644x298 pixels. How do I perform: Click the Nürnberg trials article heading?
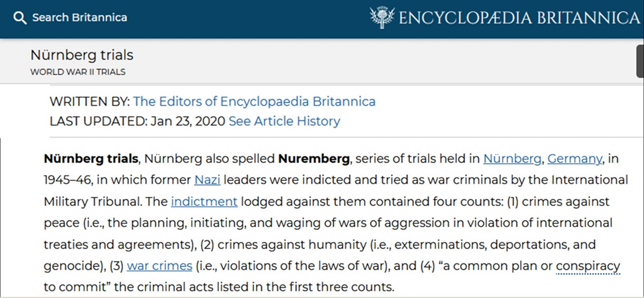point(82,55)
